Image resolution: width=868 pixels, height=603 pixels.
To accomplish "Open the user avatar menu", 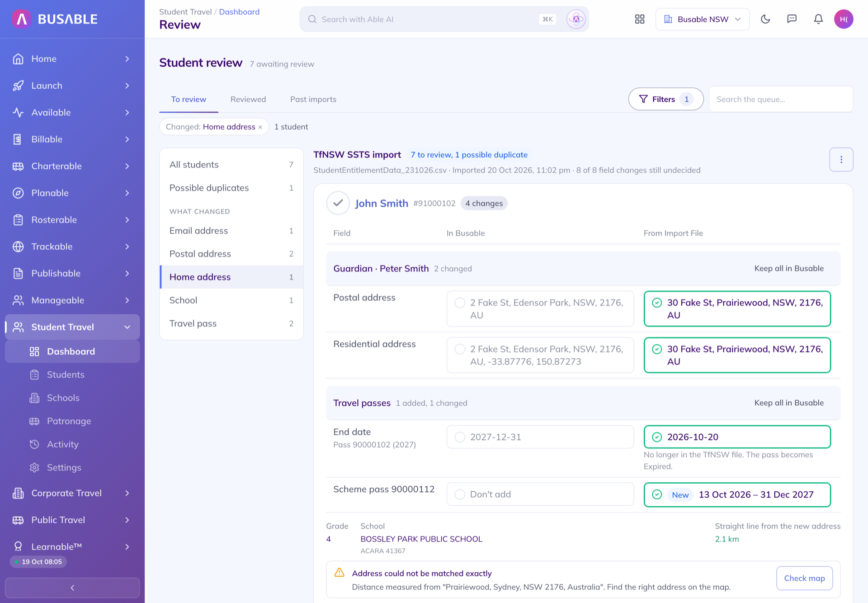I will pos(844,19).
